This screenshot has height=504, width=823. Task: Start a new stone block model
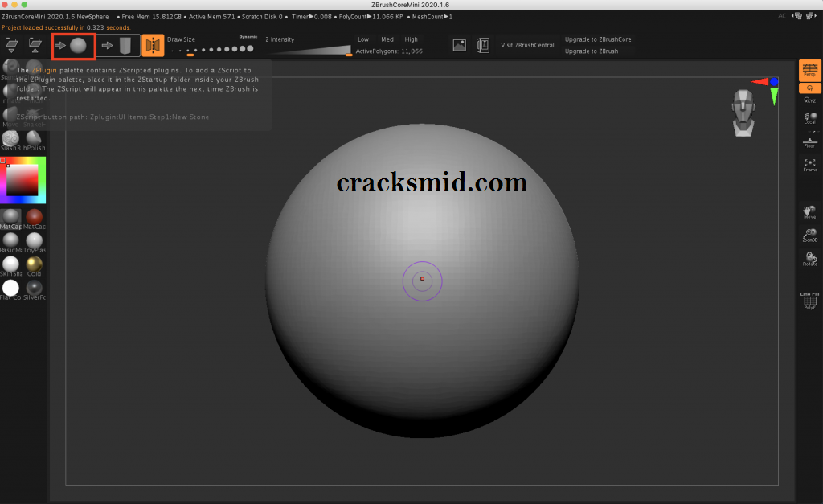point(119,46)
